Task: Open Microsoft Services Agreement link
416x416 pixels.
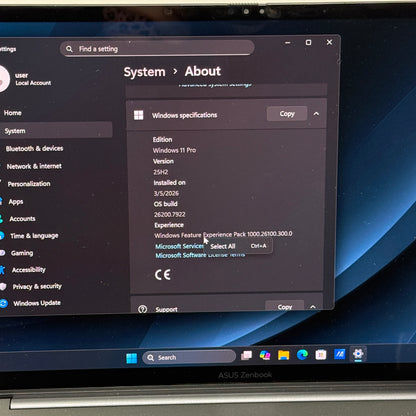Action: point(179,246)
